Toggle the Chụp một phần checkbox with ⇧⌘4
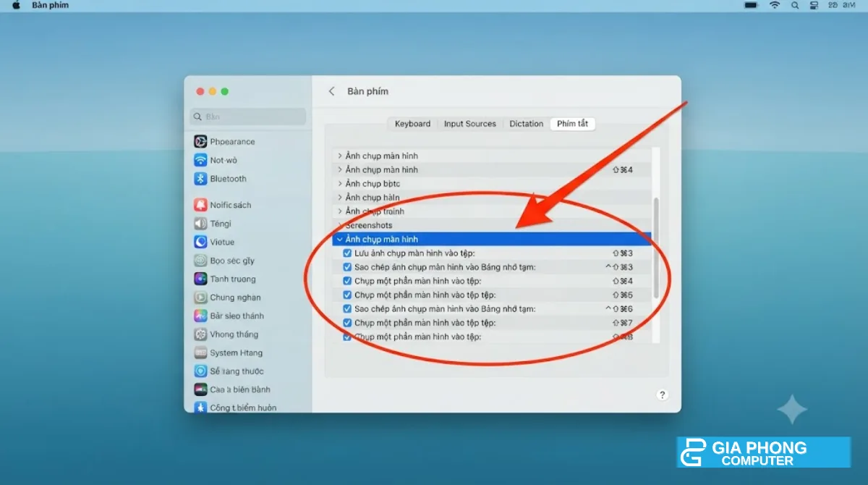Screen dimensions: 868x485 click(347, 281)
